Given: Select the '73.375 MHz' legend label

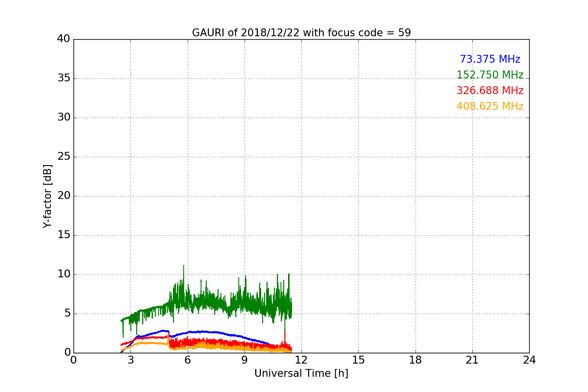Looking at the screenshot, I should (x=490, y=59).
